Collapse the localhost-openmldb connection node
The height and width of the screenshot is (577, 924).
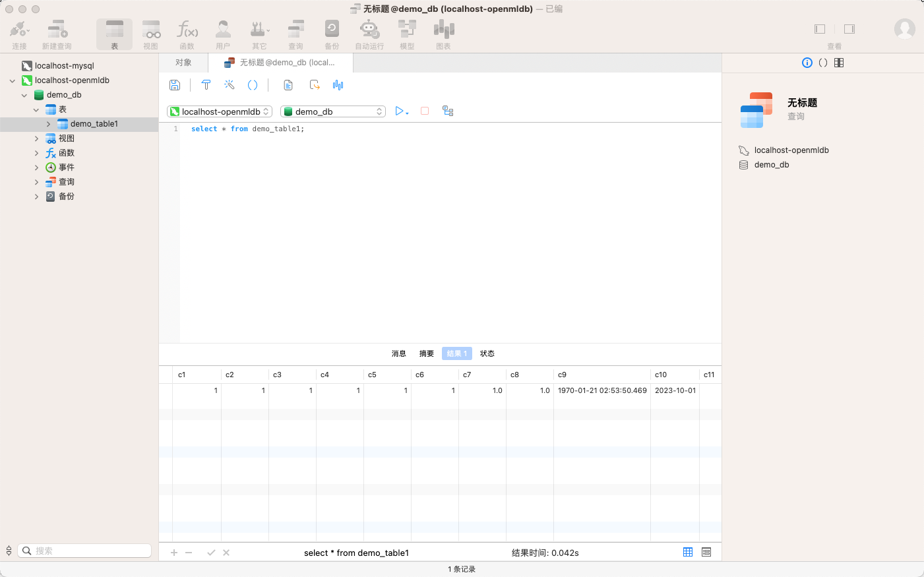pos(13,80)
